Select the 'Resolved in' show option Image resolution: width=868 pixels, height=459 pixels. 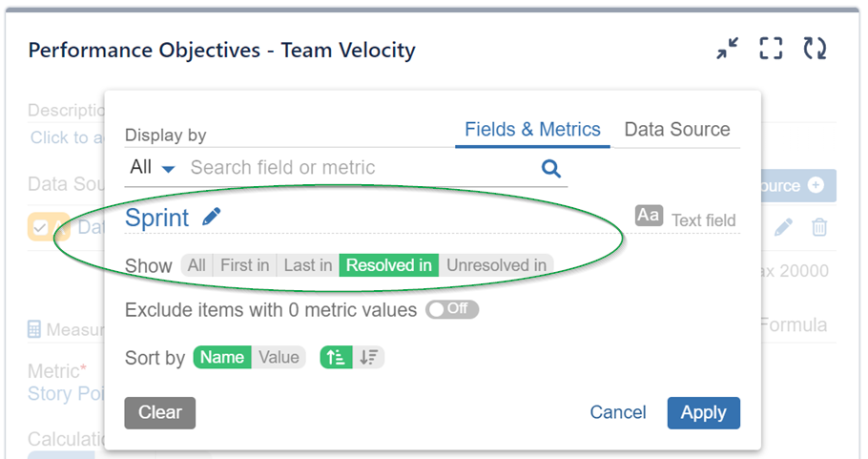388,265
